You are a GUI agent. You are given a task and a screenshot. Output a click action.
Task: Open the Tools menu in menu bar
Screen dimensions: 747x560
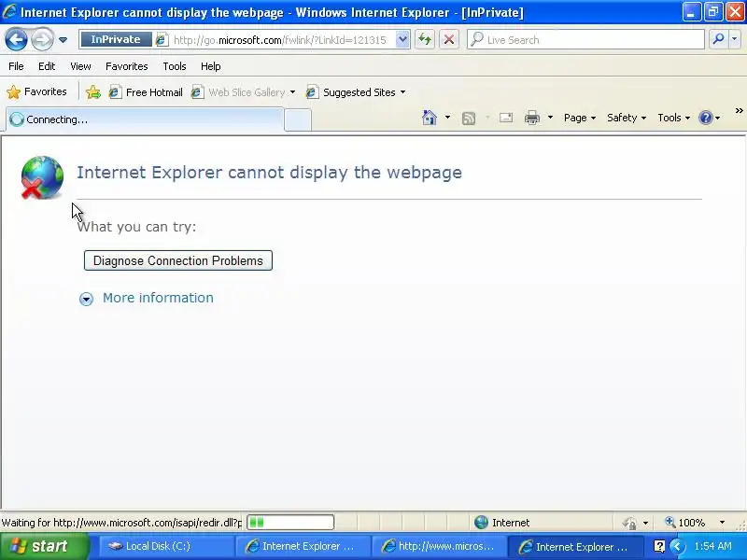pyautogui.click(x=175, y=66)
